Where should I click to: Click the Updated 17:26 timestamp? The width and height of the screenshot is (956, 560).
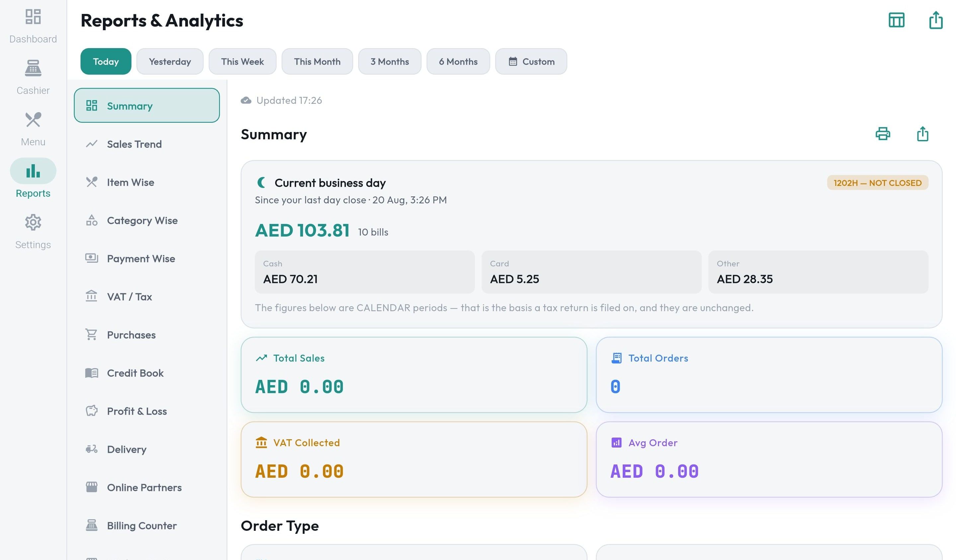pos(289,101)
